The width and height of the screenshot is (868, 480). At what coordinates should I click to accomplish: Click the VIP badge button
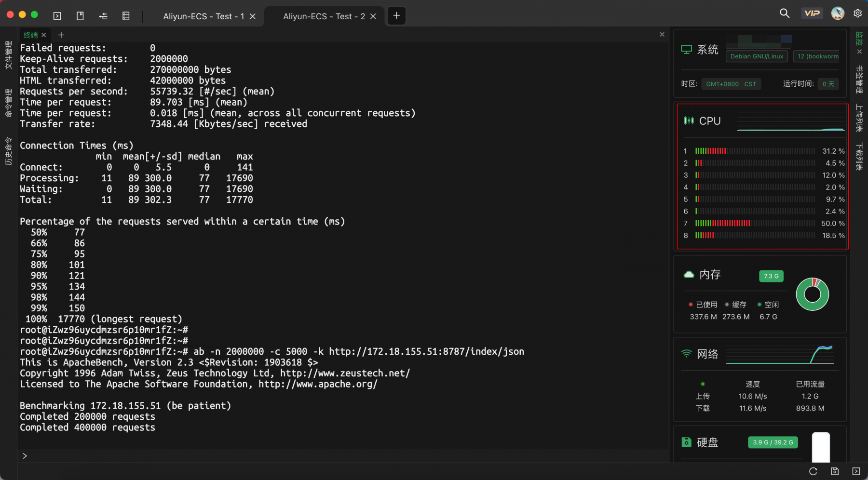tap(812, 13)
